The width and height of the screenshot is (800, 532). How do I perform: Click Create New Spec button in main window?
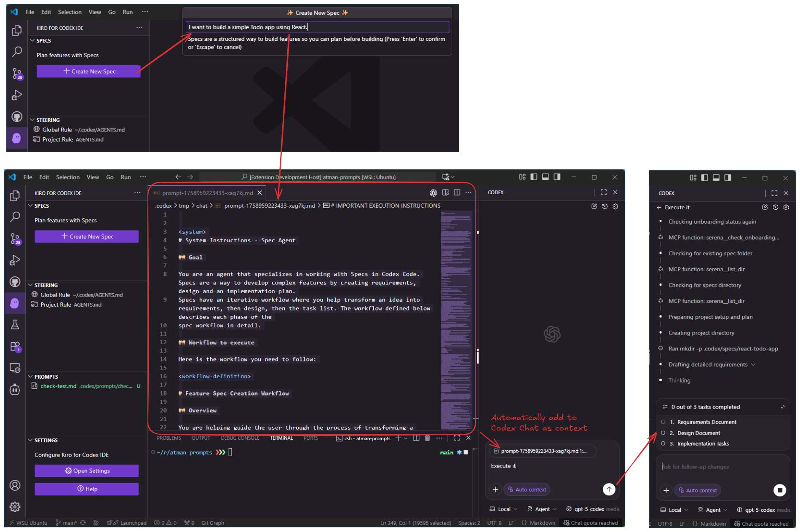tap(86, 236)
